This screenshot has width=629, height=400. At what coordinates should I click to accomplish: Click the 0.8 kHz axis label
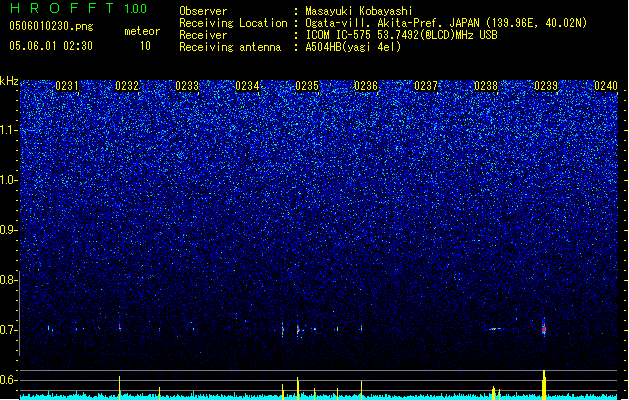[x=8, y=280]
